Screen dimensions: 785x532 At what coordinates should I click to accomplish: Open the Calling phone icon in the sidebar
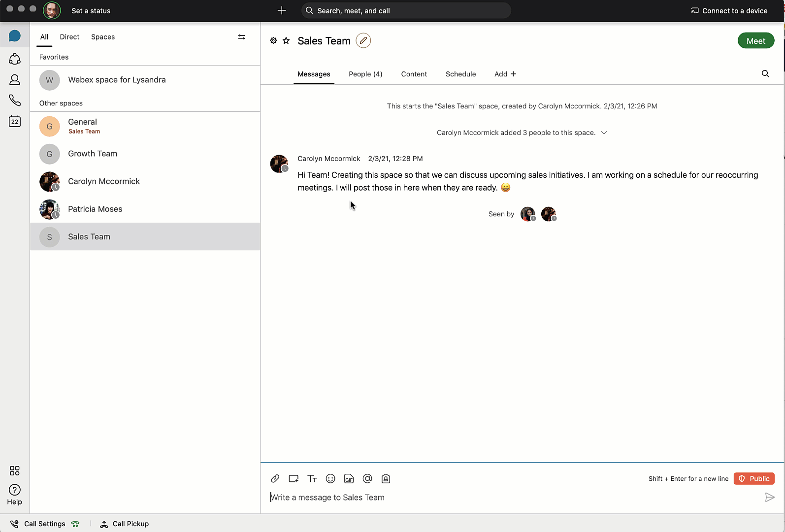pyautogui.click(x=15, y=100)
